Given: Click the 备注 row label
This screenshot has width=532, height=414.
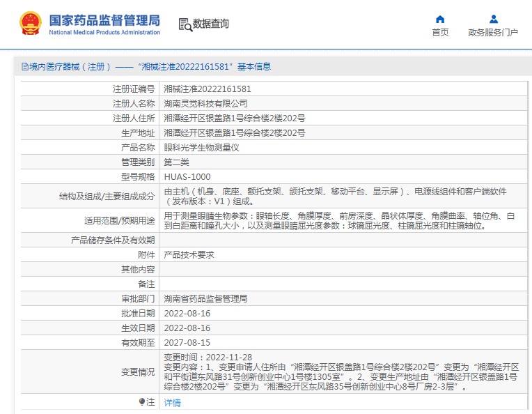Looking at the screenshot, I should (x=146, y=284).
